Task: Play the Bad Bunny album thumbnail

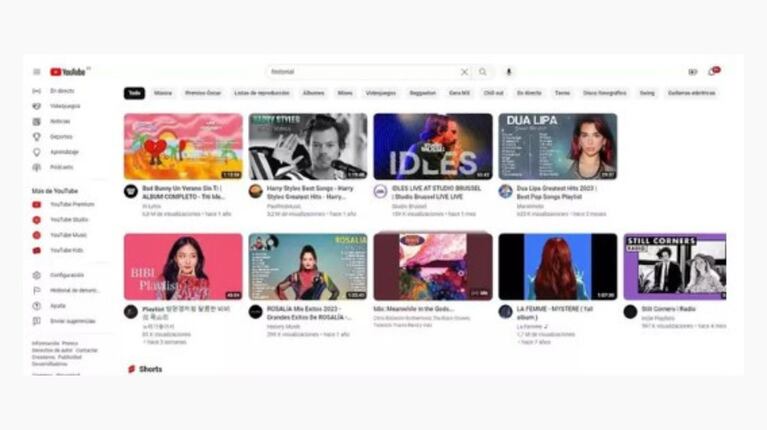Action: click(x=183, y=147)
